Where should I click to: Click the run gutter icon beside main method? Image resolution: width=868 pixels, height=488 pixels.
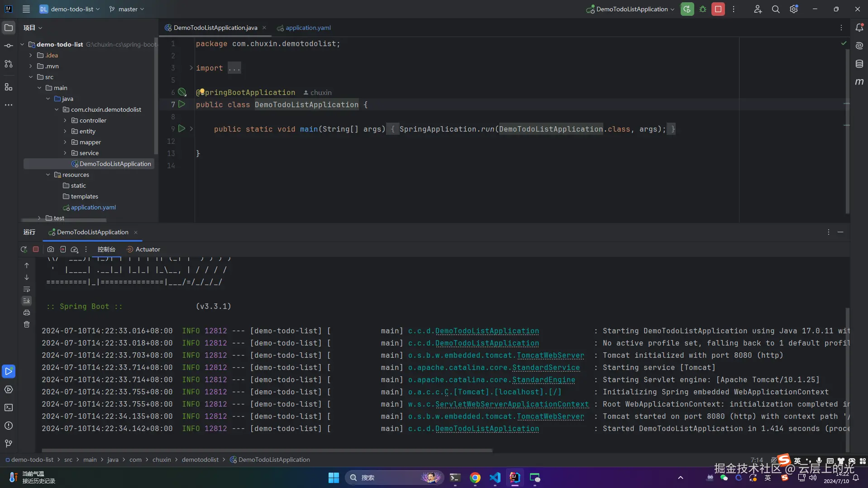(181, 129)
